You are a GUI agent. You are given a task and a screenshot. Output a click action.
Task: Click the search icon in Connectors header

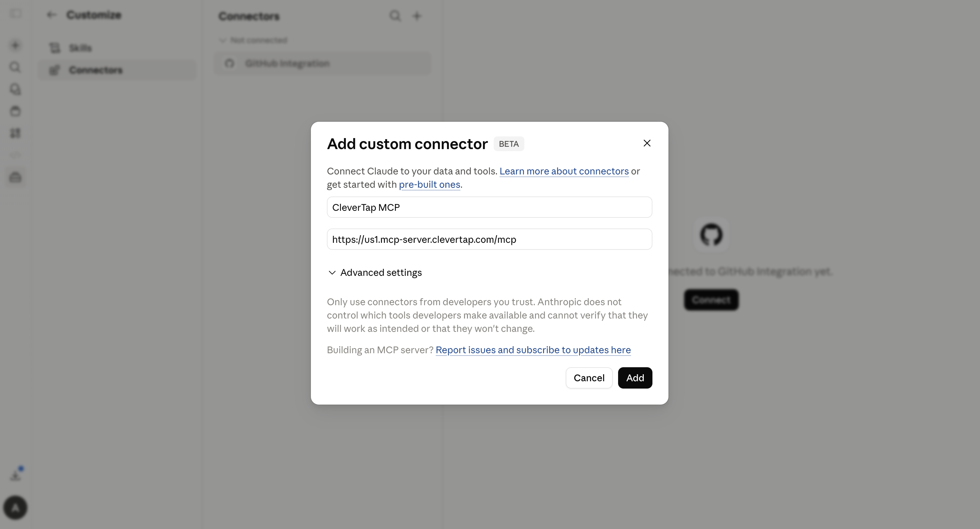(x=395, y=16)
